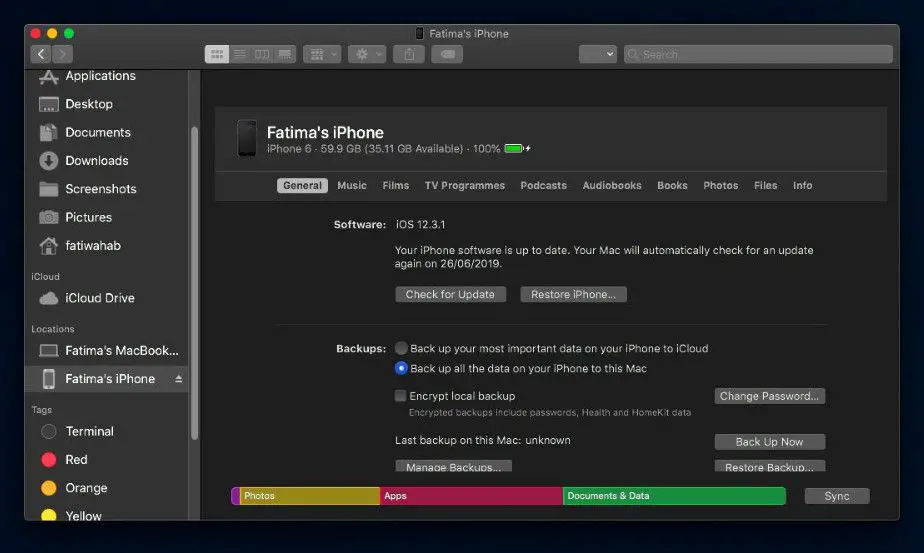Select the Terminal tag
The width and height of the screenshot is (924, 553).
pos(107,432)
